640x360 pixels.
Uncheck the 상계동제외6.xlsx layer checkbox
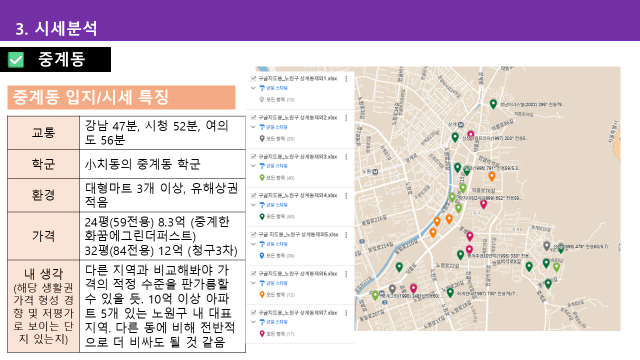(x=253, y=273)
